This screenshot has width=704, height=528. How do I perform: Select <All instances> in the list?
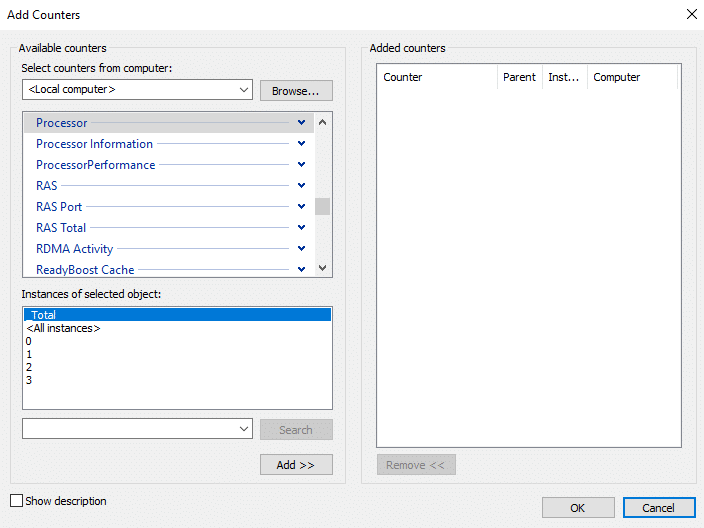click(x=63, y=328)
